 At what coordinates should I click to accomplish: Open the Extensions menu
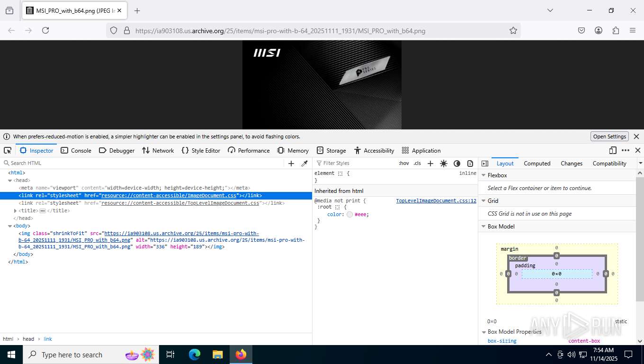pyautogui.click(x=616, y=30)
